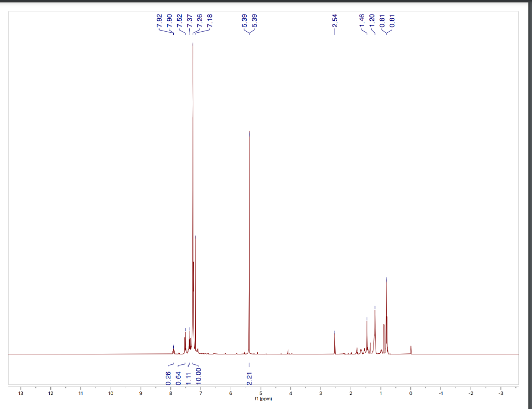Select the 1.20 ppm peak label
532x409 pixels.
coord(373,20)
